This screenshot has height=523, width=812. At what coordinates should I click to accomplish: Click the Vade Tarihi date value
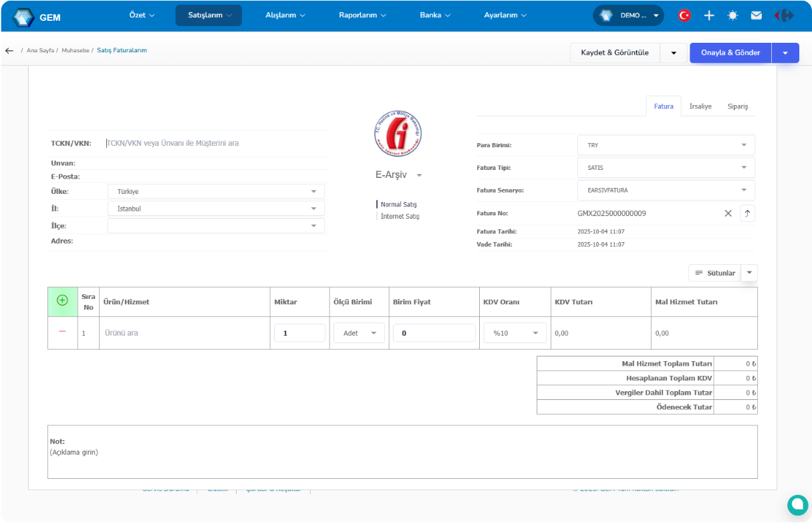[601, 245]
